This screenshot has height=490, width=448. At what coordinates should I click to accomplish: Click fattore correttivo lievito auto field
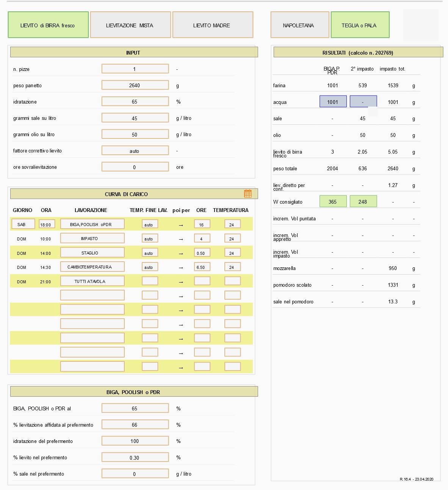(135, 151)
